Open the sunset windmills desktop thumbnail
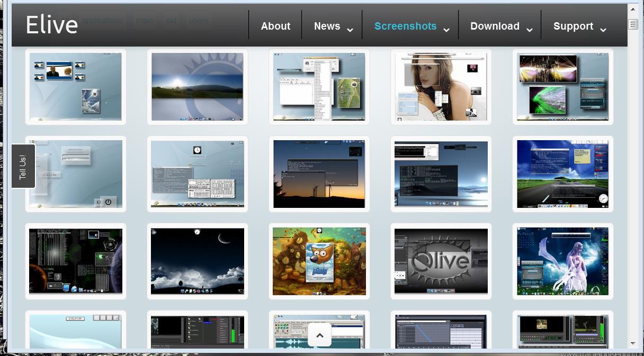Viewport: 644px width, 356px height. [x=319, y=174]
